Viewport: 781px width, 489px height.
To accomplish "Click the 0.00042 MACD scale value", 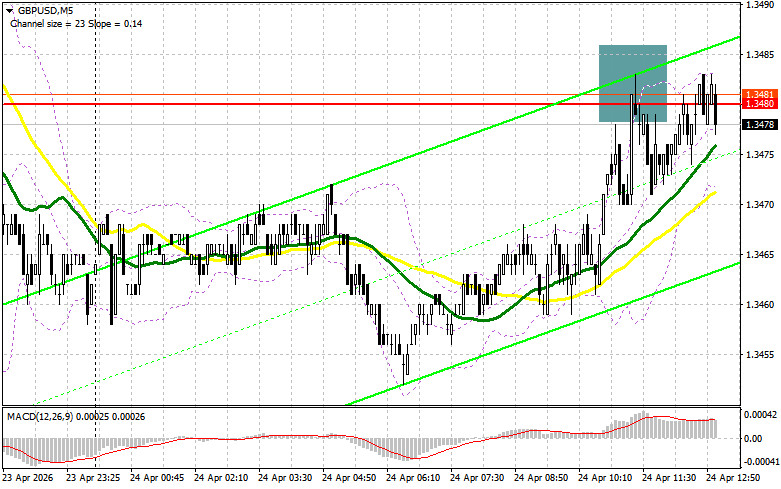I will [760, 414].
